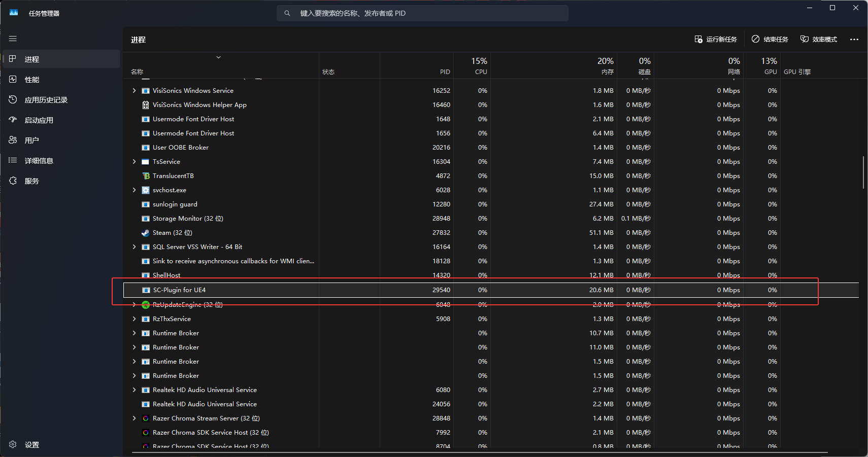Open the more options ellipsis menu
This screenshot has width=868, height=457.
pos(854,40)
